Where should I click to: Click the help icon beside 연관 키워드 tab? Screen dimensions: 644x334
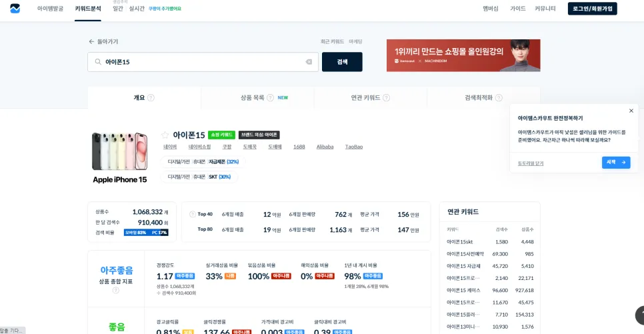[x=386, y=98]
